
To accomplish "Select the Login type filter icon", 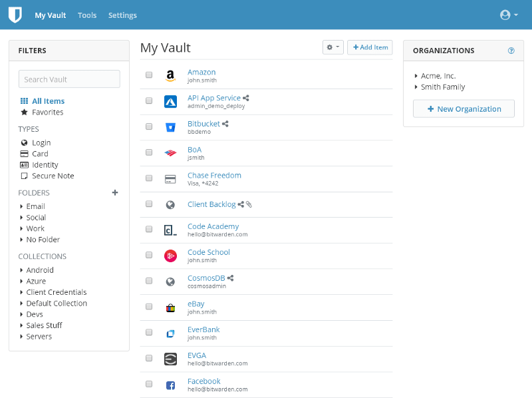I will [23, 142].
